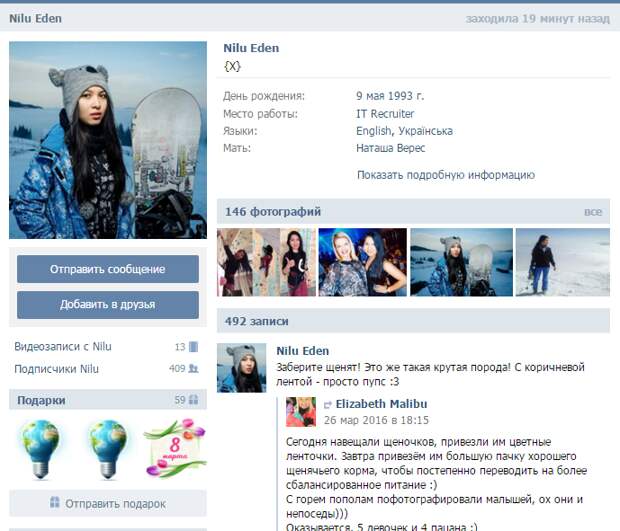This screenshot has width=620, height=531.
Task: Open the 146 фотографий section header
Action: pyautogui.click(x=273, y=212)
